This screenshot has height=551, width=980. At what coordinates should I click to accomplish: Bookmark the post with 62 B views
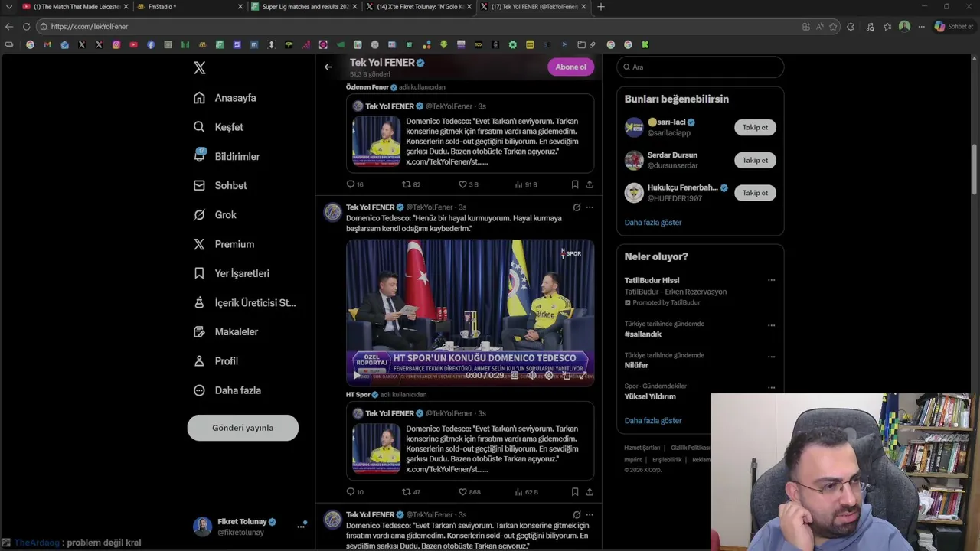tap(575, 492)
